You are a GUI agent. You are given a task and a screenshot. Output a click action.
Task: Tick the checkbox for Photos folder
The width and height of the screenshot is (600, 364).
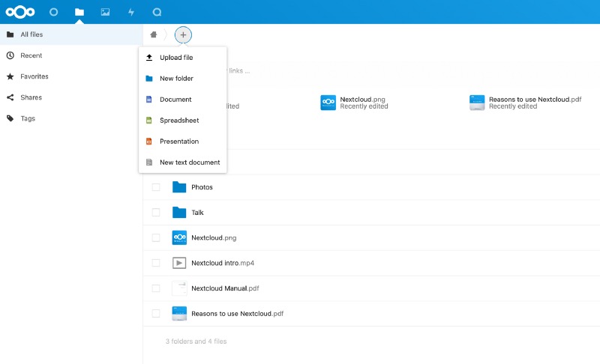pyautogui.click(x=156, y=187)
